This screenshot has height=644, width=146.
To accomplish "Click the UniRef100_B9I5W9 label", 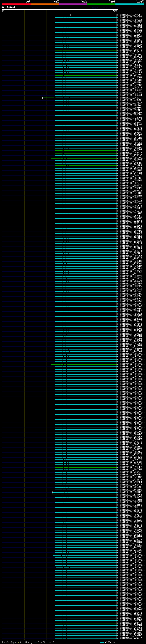I will [x=131, y=469].
